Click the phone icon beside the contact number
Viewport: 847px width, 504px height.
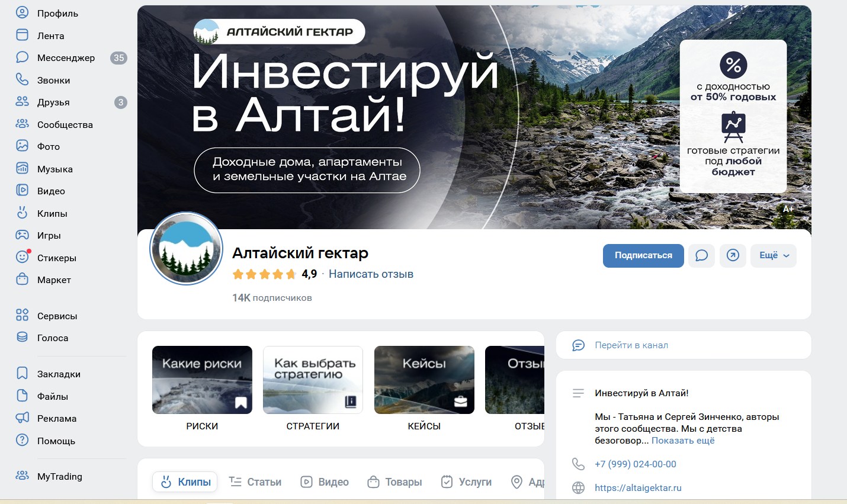tap(578, 464)
